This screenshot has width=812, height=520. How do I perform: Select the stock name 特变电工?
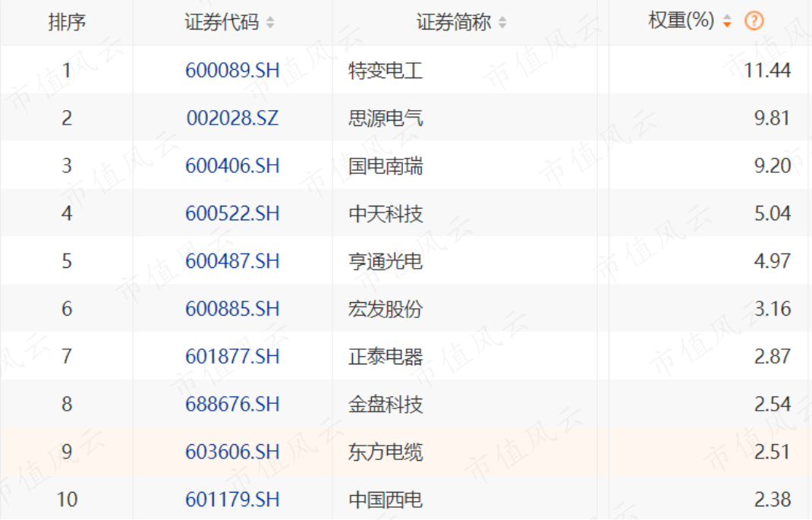[386, 71]
